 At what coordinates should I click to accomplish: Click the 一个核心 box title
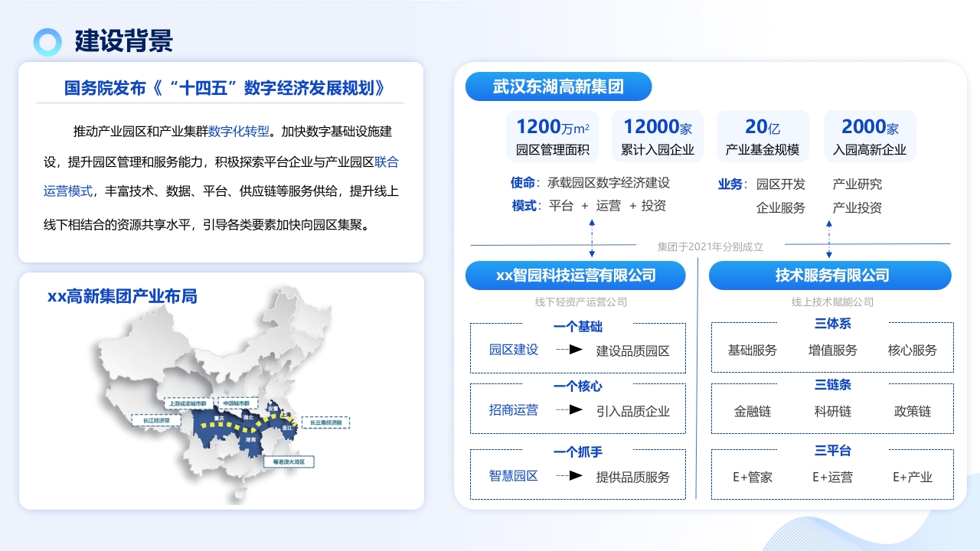pos(578,386)
